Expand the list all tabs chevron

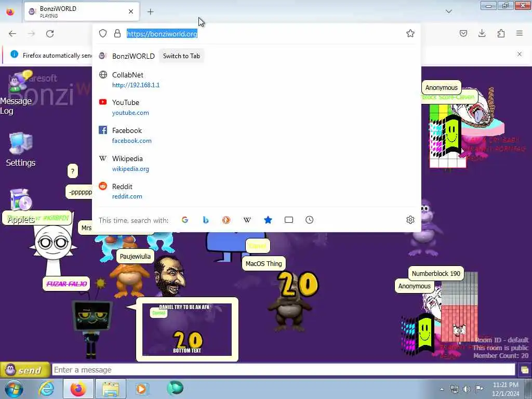448,11
